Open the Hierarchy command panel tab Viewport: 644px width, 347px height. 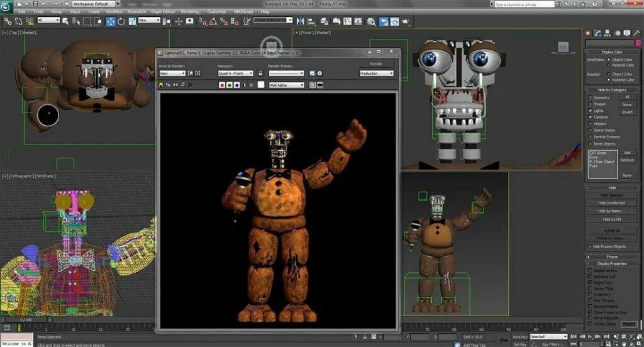click(607, 33)
